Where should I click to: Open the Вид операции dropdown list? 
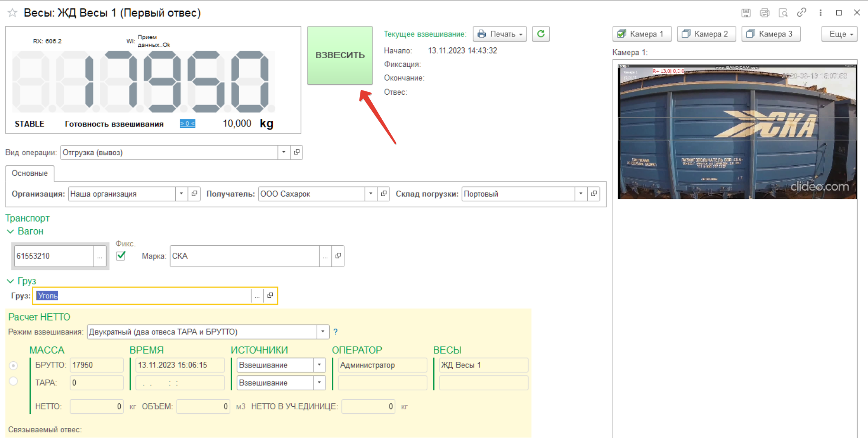(x=284, y=152)
